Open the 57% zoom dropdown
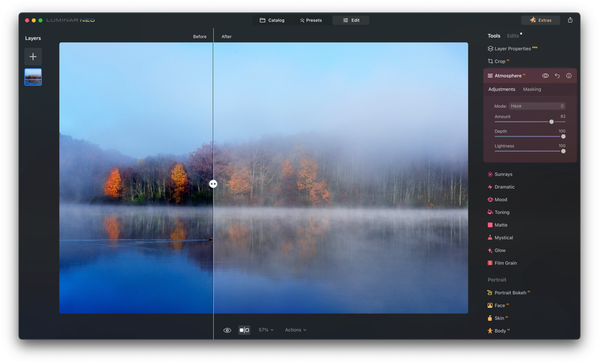The image size is (599, 364). (x=266, y=330)
